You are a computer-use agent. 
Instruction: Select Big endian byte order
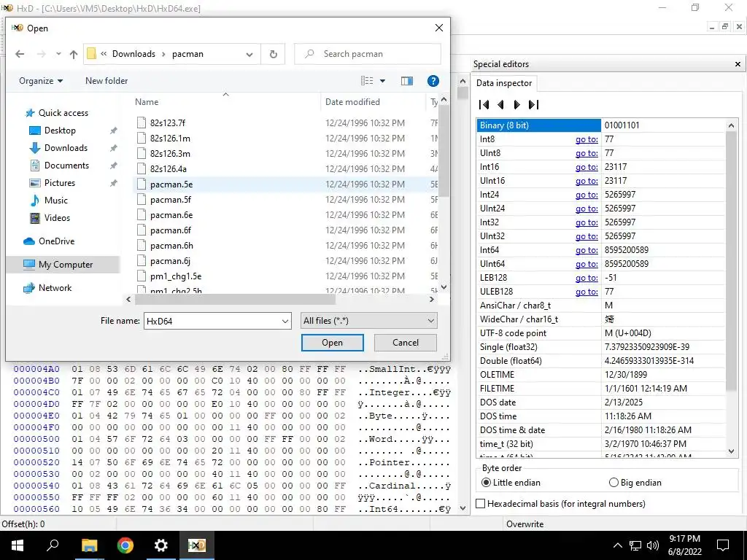614,483
